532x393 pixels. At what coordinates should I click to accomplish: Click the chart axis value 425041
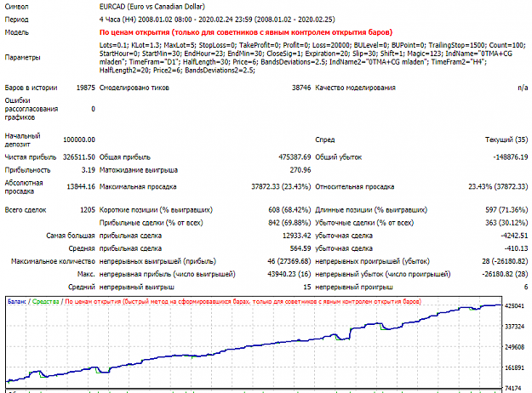point(514,306)
